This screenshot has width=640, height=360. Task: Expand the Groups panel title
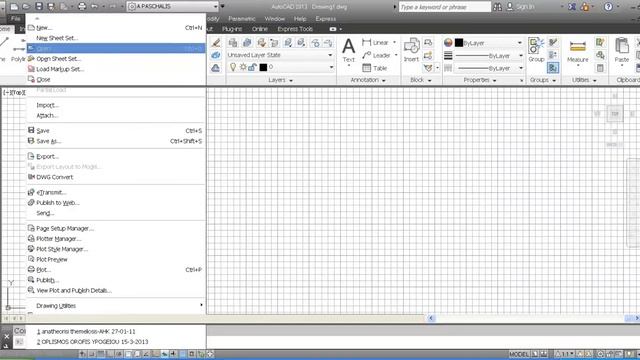(x=543, y=80)
